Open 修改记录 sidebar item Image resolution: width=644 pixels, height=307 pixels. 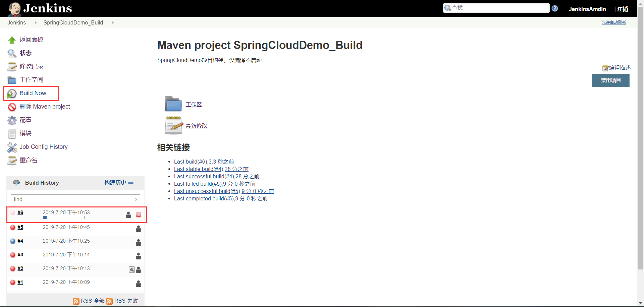[x=32, y=66]
